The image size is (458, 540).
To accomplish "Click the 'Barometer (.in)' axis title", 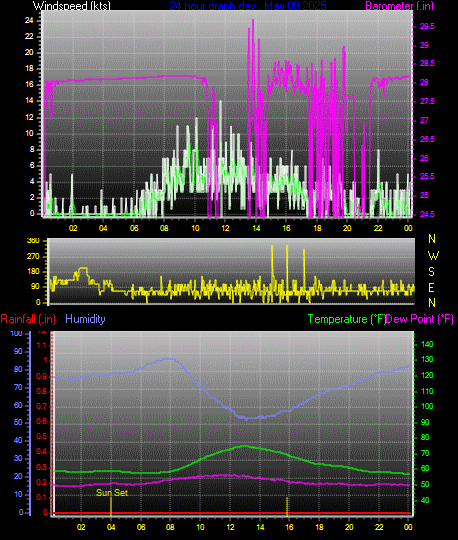I will click(x=399, y=6).
